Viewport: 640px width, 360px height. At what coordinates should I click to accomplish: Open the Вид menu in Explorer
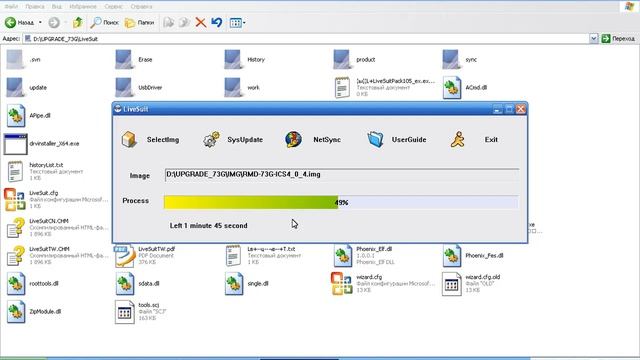[x=56, y=7]
